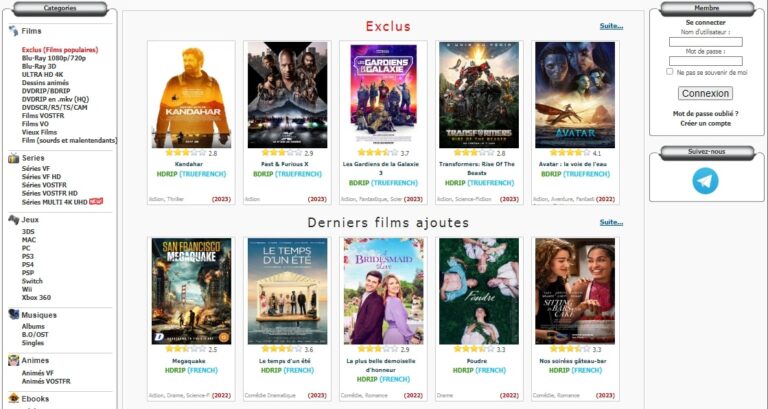Click the Ebooks category icon
This screenshot has height=409, width=768.
pos(14,398)
